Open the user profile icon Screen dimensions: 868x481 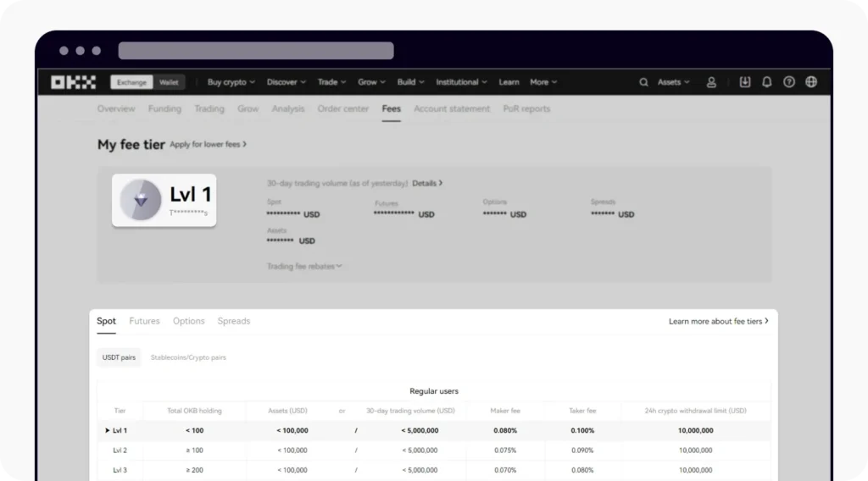click(711, 82)
